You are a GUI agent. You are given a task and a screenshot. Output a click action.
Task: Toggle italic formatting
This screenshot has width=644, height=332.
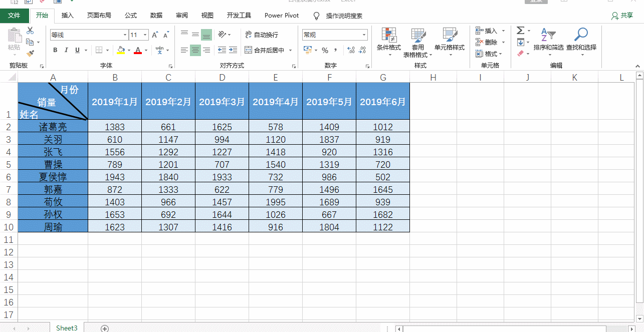tap(66, 50)
